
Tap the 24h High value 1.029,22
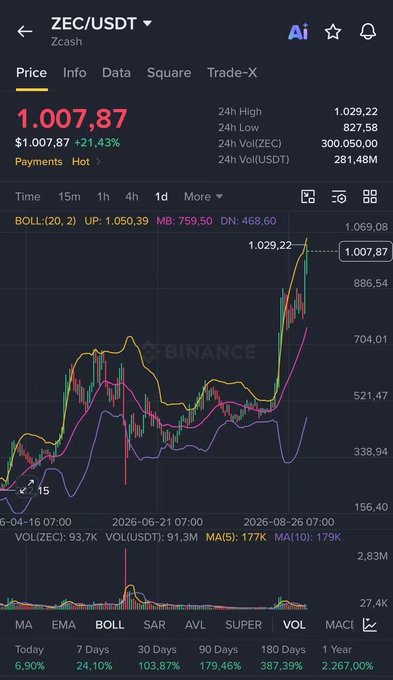(x=356, y=112)
